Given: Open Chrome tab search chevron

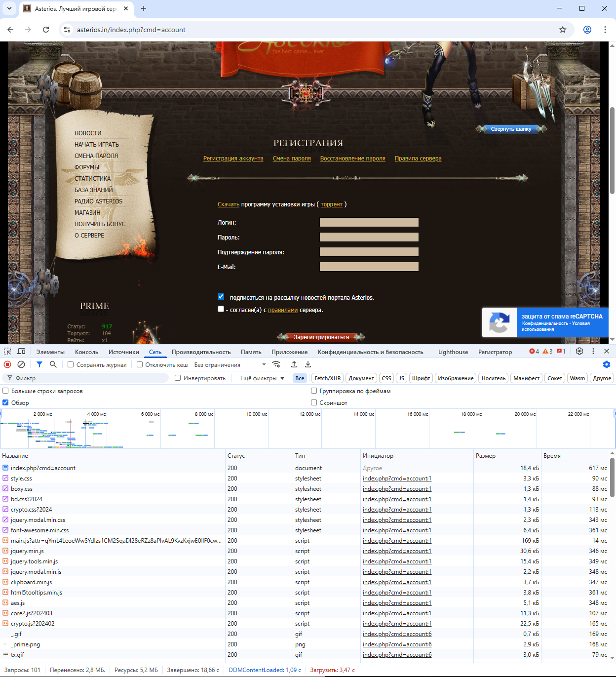Looking at the screenshot, I should (9, 8).
